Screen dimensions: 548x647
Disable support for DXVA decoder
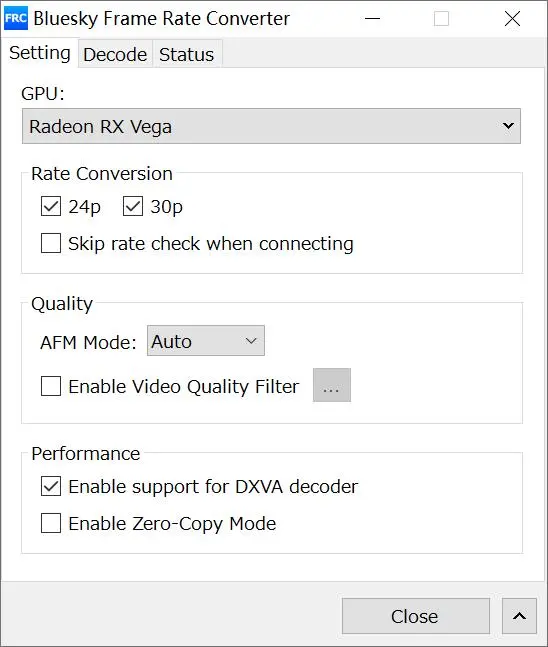coord(51,486)
